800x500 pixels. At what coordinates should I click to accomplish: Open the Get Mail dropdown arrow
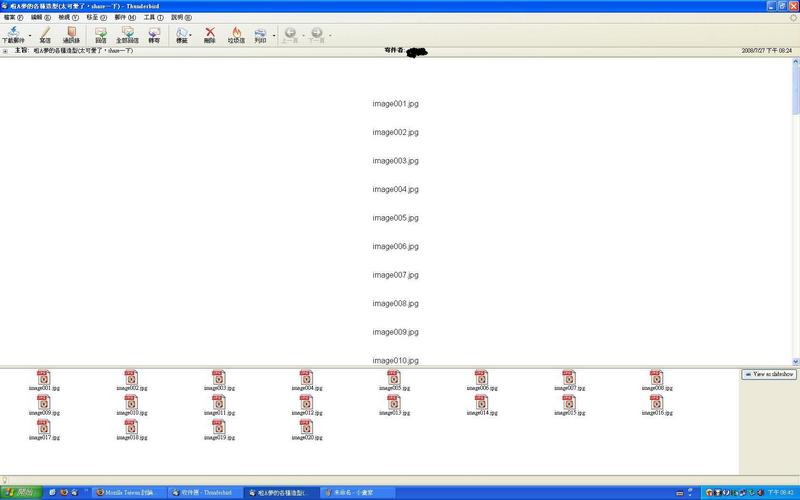pyautogui.click(x=30, y=36)
